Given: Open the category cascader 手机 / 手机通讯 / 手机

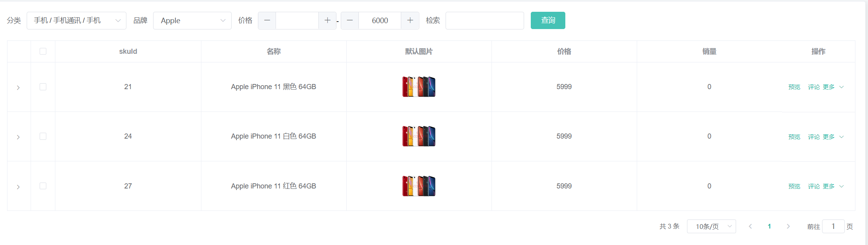Looking at the screenshot, I should (x=77, y=20).
